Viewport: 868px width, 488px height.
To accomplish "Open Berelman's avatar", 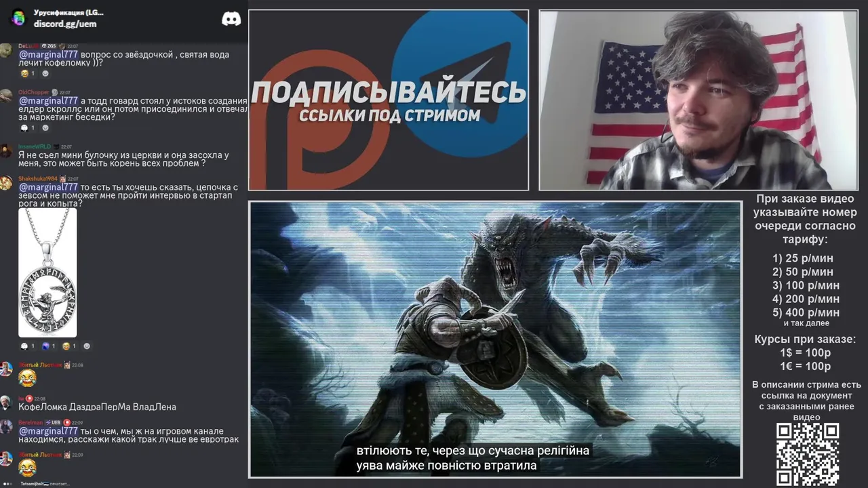I will coord(6,426).
